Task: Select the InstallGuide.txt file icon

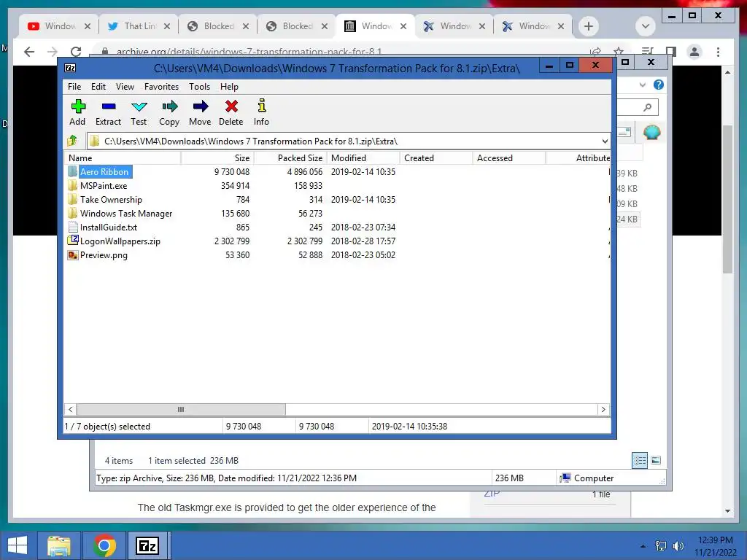Action: [72, 227]
